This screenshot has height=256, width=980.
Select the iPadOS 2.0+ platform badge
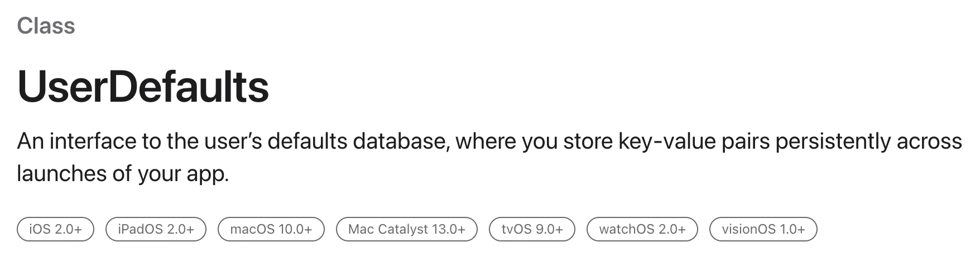click(156, 229)
